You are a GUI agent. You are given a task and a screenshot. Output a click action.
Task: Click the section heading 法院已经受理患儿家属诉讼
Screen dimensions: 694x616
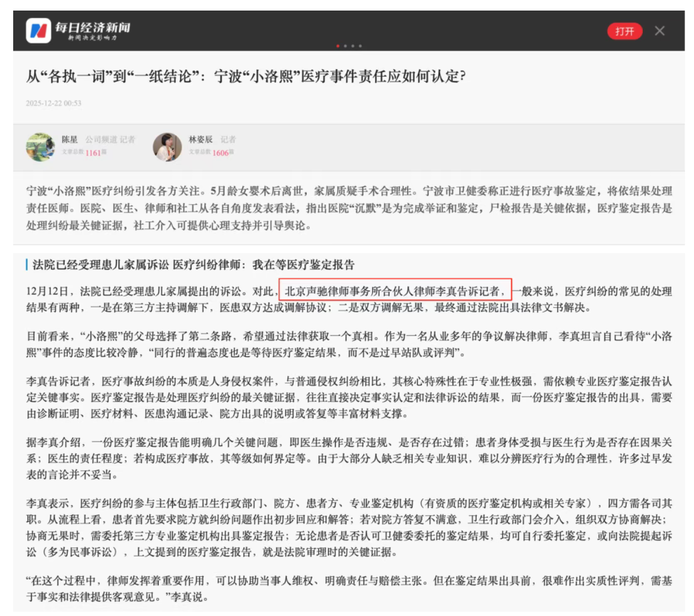point(193,265)
